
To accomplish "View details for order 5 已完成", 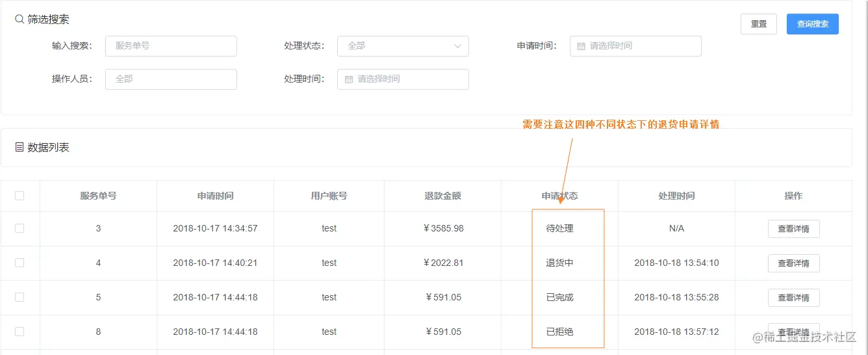I will 793,298.
